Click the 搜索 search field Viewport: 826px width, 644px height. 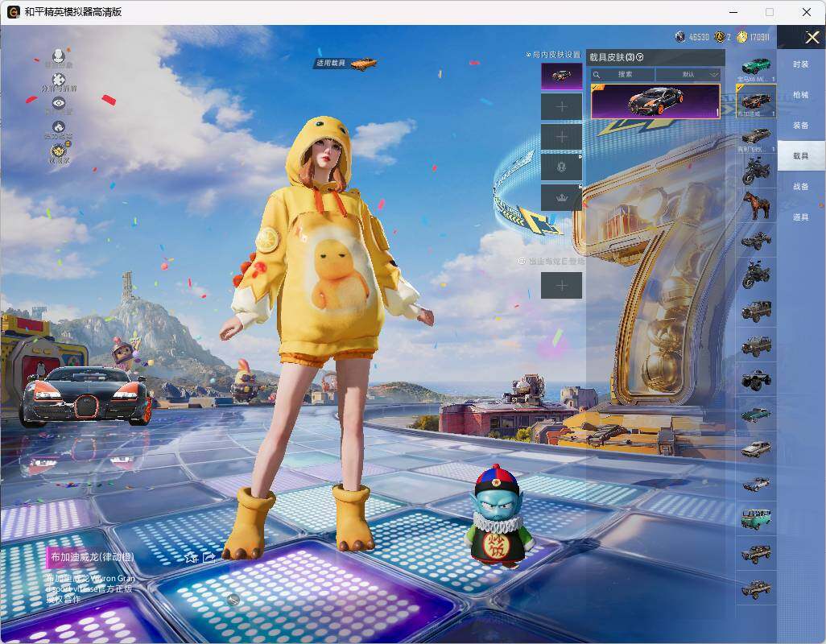click(x=622, y=74)
